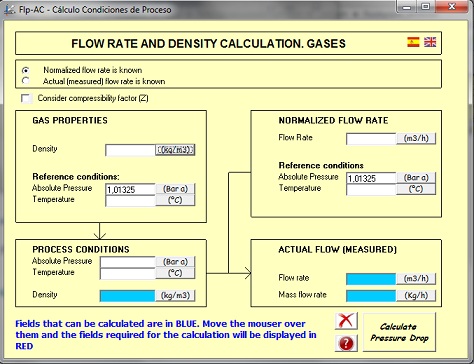Change the Gas Properties density unit (kg/m3) button
Screen dimensions: 474x364
175,150
